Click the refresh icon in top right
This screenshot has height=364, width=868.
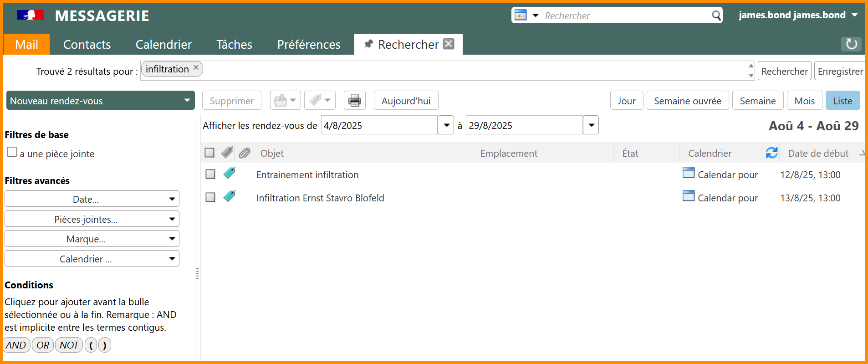(x=851, y=44)
